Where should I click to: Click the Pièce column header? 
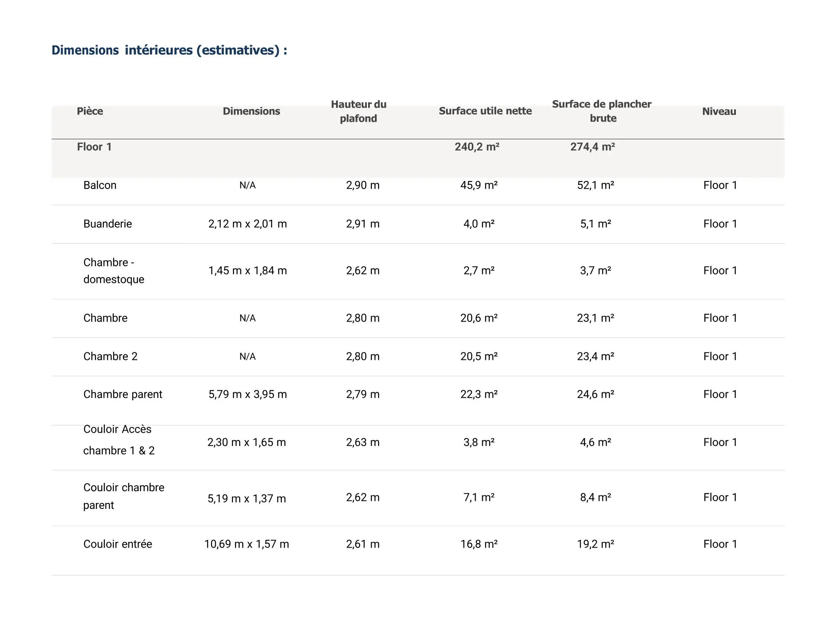pos(90,111)
